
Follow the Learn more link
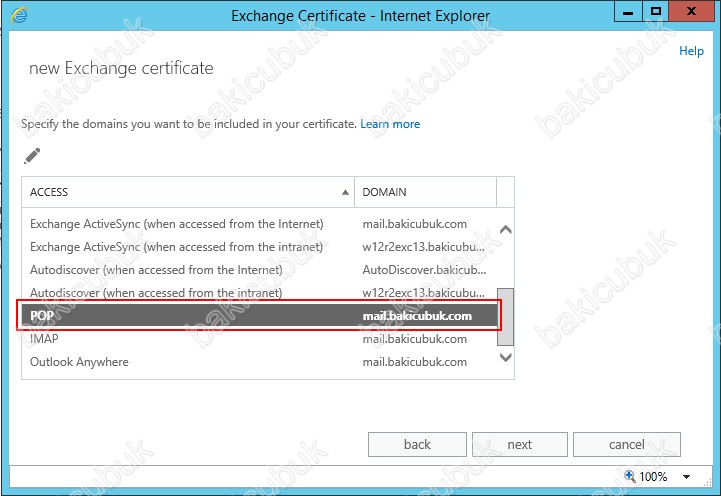[x=390, y=124]
